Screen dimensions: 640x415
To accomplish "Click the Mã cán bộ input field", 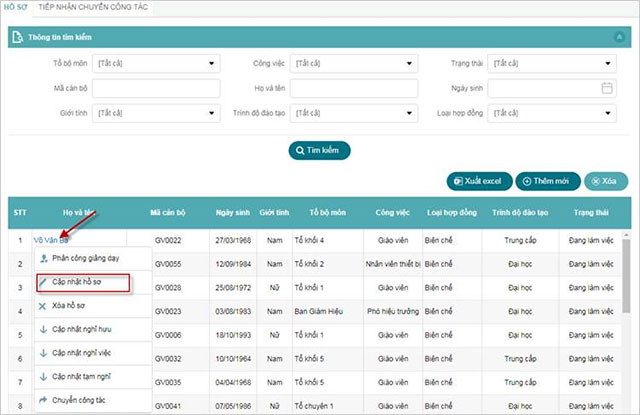I will point(156,88).
